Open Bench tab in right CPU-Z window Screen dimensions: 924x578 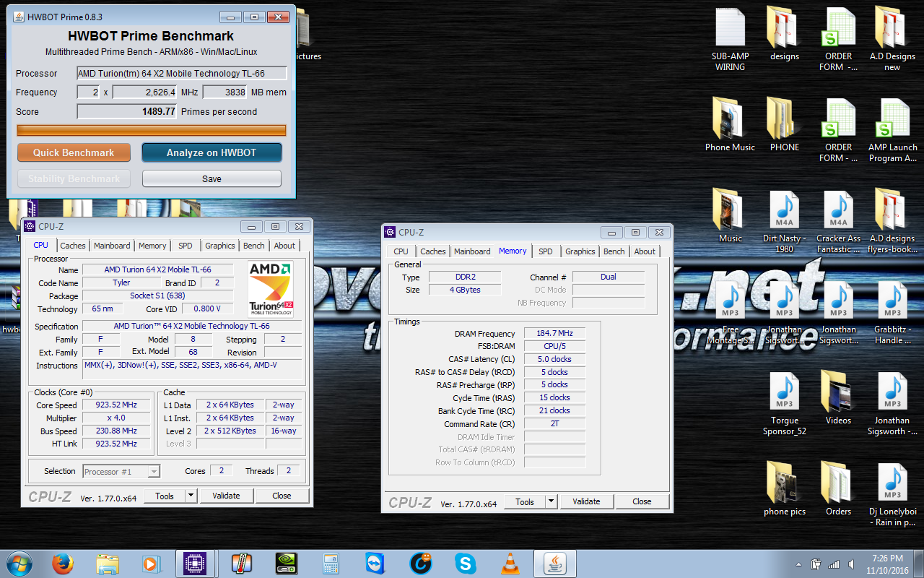(x=614, y=251)
